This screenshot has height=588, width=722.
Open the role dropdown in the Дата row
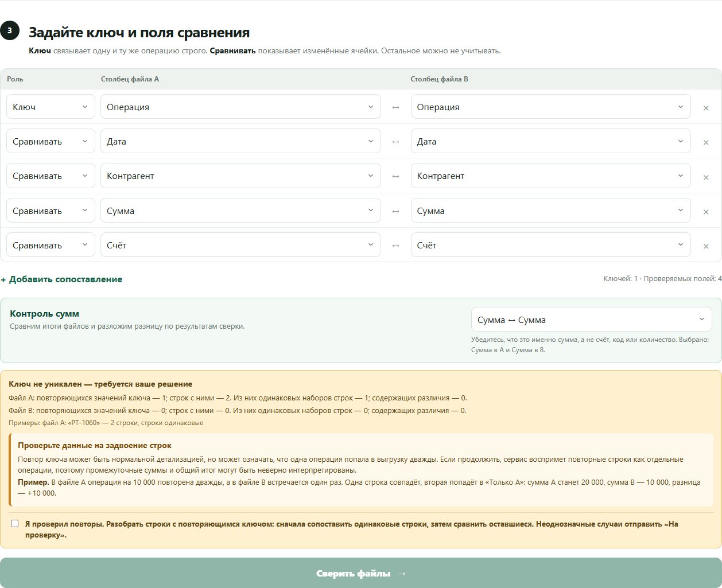point(51,141)
